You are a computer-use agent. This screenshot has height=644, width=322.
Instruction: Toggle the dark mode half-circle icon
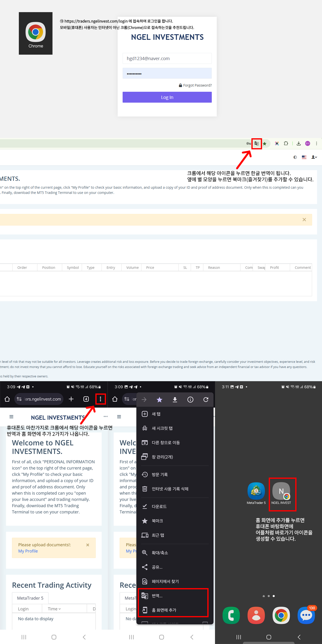[295, 157]
